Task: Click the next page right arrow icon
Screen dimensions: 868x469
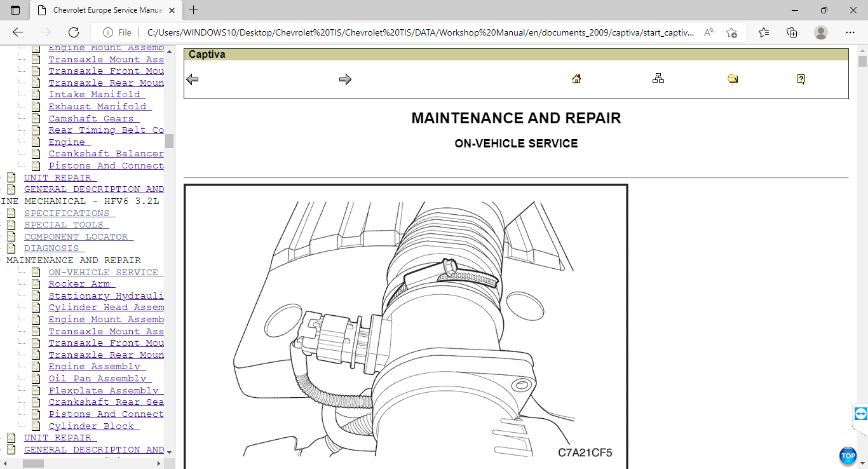Action: tap(345, 79)
